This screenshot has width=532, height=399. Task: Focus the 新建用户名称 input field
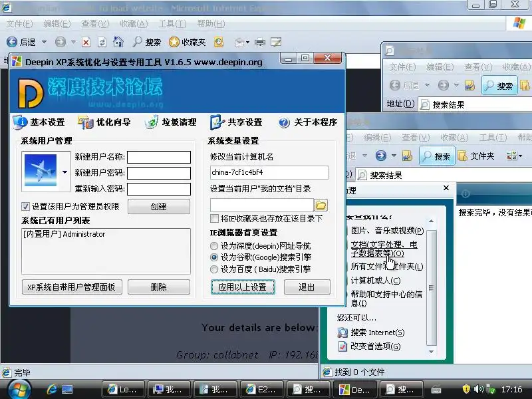coord(159,157)
